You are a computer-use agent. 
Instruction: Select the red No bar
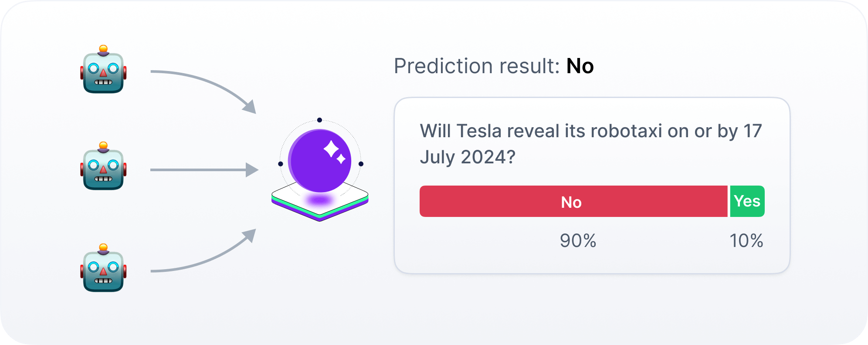(x=573, y=201)
